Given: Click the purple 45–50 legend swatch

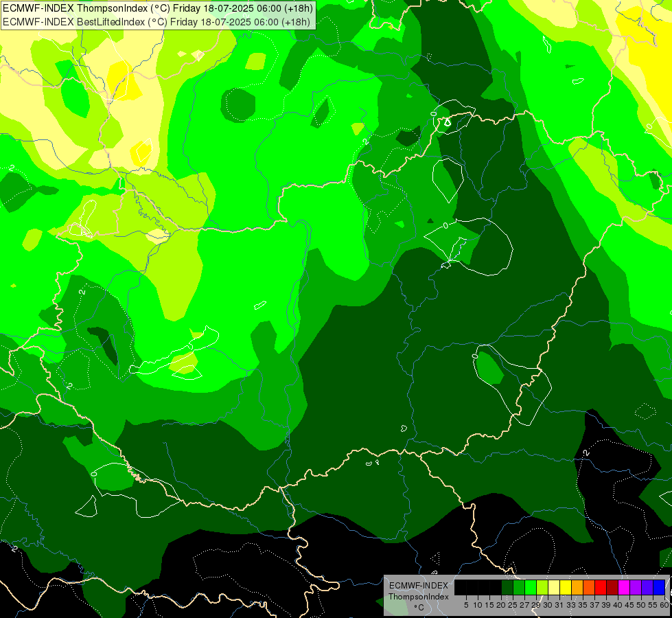Looking at the screenshot, I should 636,587.
